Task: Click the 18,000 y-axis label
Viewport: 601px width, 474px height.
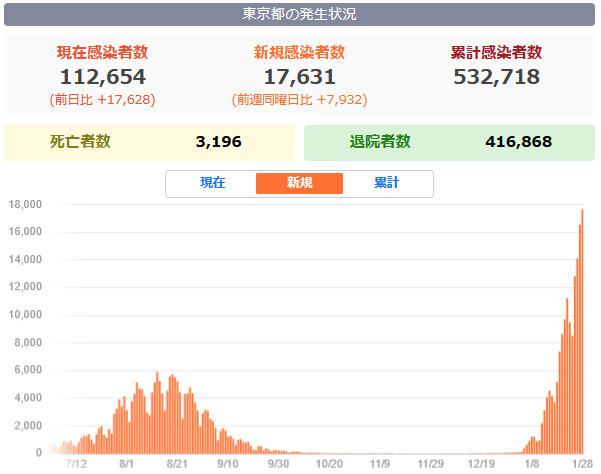Action: (25, 204)
